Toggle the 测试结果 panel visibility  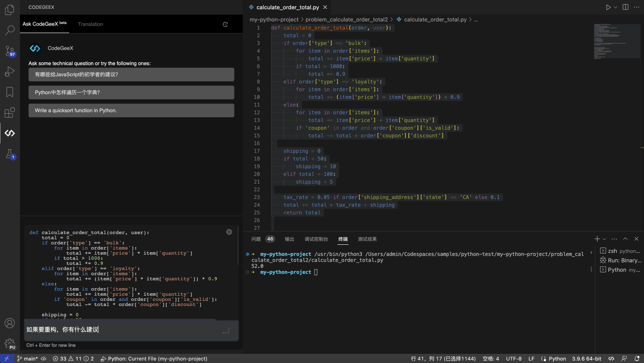(x=367, y=239)
